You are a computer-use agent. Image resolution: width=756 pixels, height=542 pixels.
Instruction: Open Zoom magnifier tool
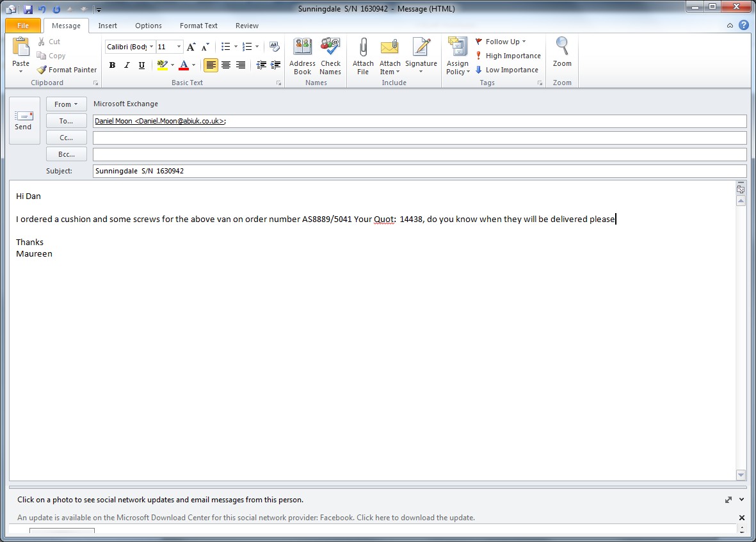[562, 52]
